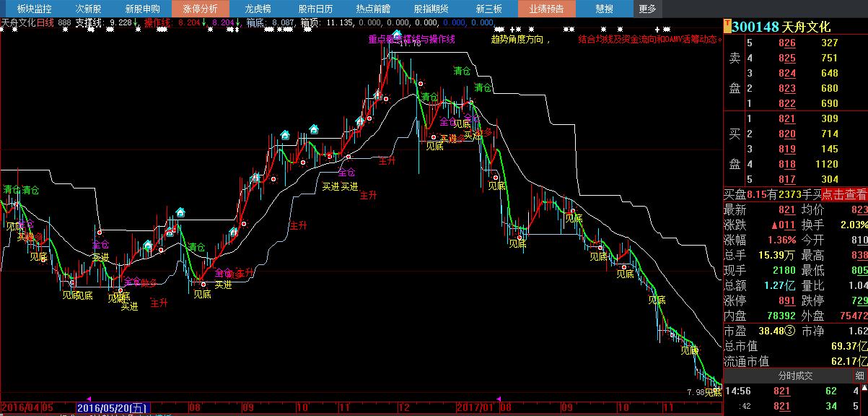Click the yellow 趋势角度方向 annotation

click(x=521, y=39)
